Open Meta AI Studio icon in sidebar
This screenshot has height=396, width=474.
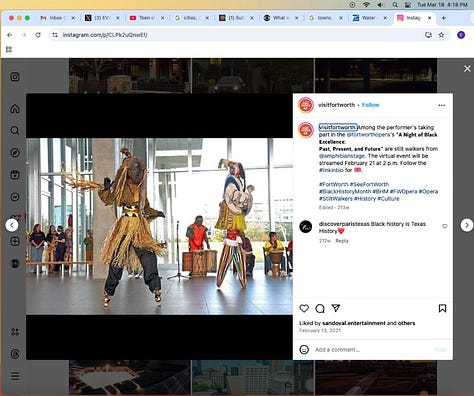(15, 332)
